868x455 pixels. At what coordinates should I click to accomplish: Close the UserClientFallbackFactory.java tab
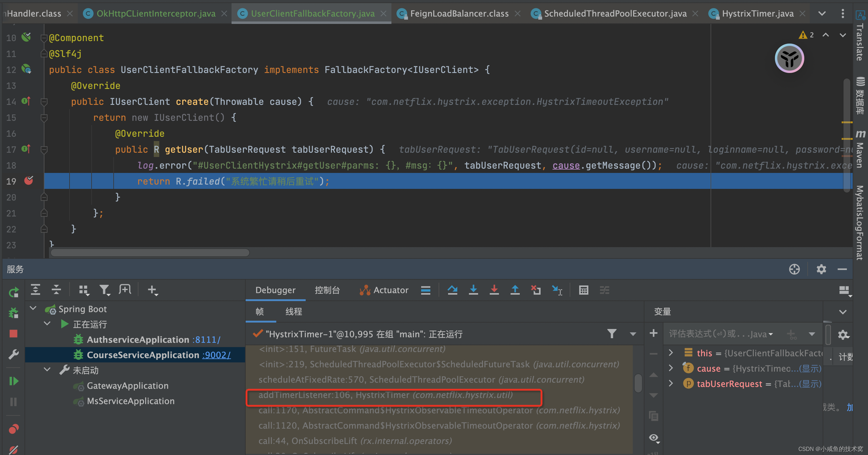[383, 13]
